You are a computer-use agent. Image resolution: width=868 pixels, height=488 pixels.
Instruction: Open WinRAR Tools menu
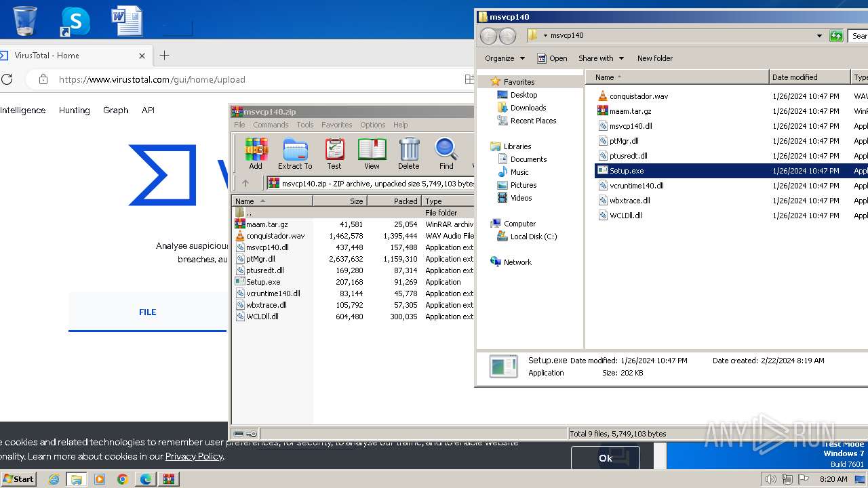coord(305,125)
